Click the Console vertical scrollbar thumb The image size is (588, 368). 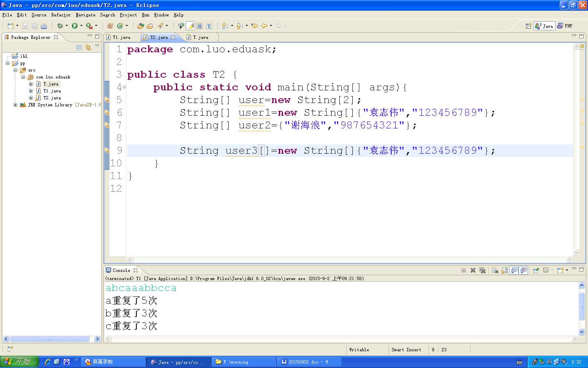point(582,306)
